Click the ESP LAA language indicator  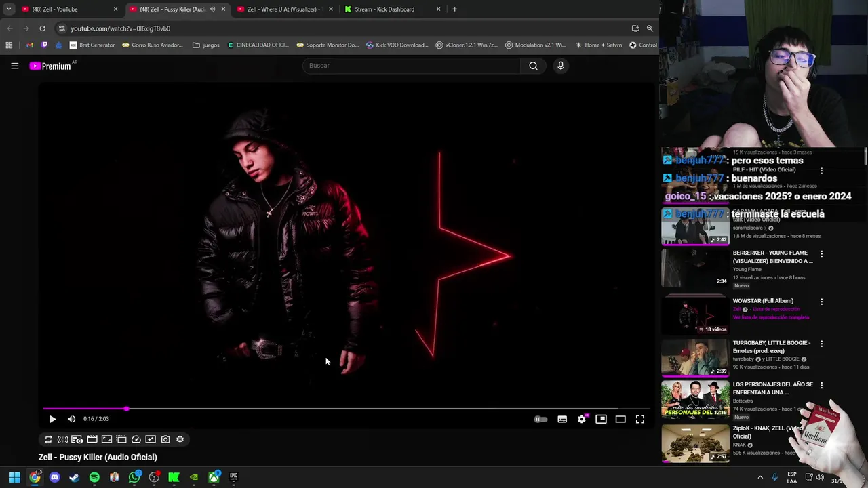pyautogui.click(x=792, y=477)
